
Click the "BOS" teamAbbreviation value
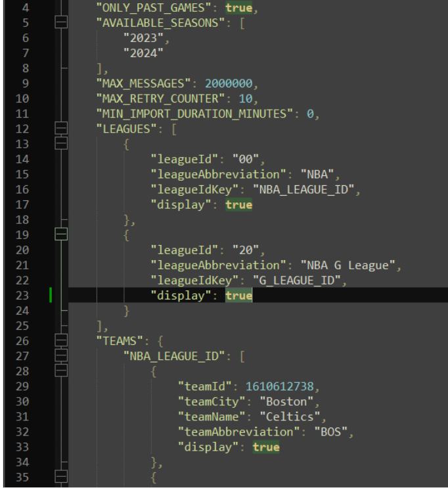[x=330, y=432]
